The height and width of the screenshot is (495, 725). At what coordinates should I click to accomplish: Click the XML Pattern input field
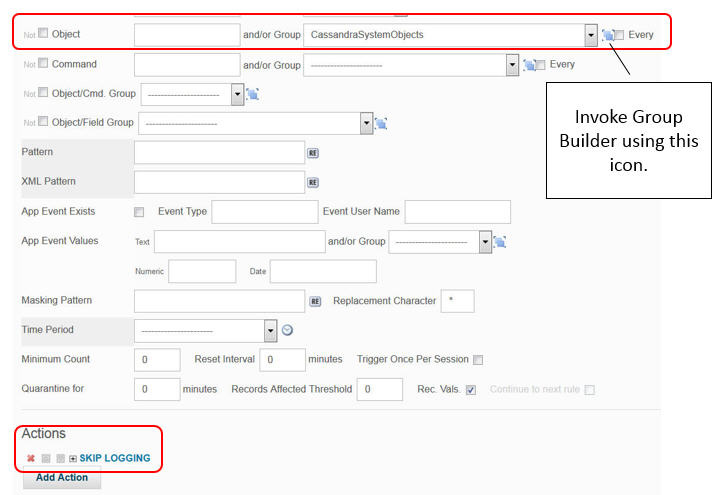point(220,183)
